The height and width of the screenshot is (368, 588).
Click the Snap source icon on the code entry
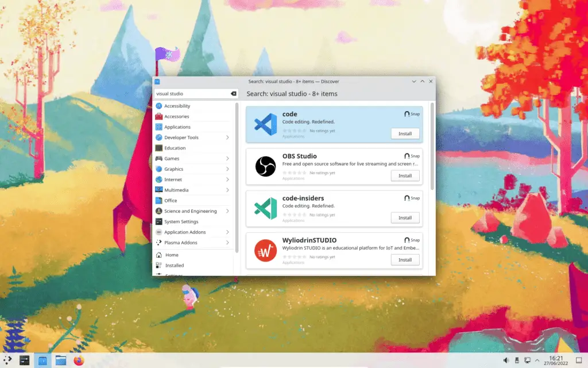407,114
